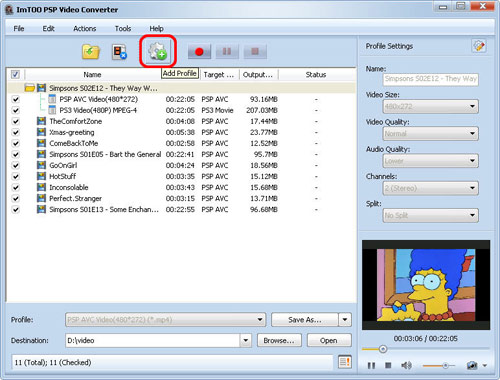Stop the video preview playback

(x=388, y=365)
